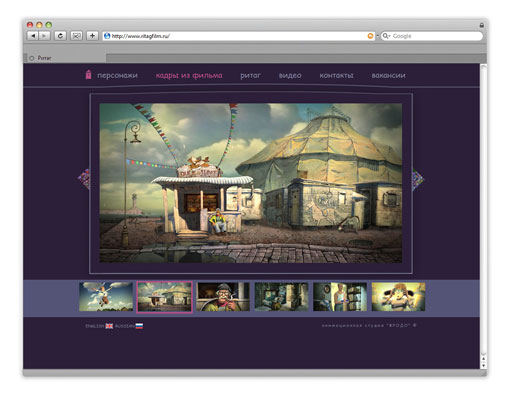The height and width of the screenshot is (395, 507).
Task: Open the персонажи menu item
Action: pos(117,76)
